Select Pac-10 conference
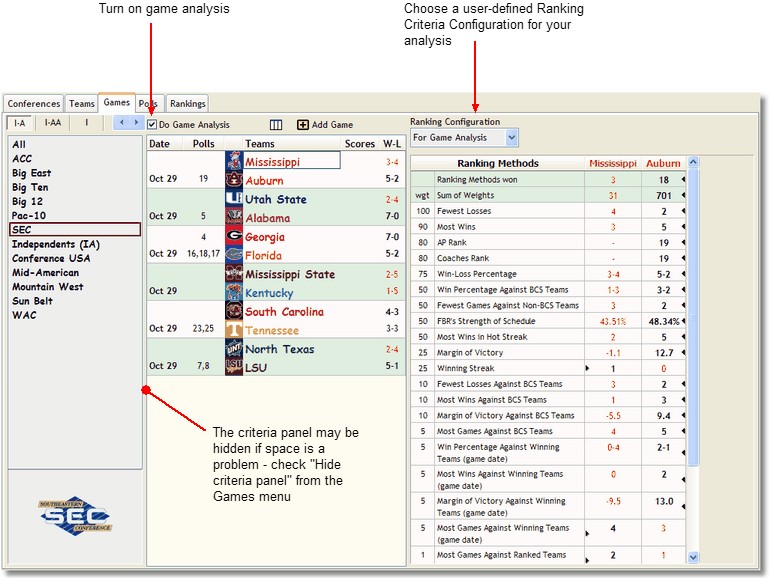This screenshot has width=771, height=581. (x=29, y=215)
